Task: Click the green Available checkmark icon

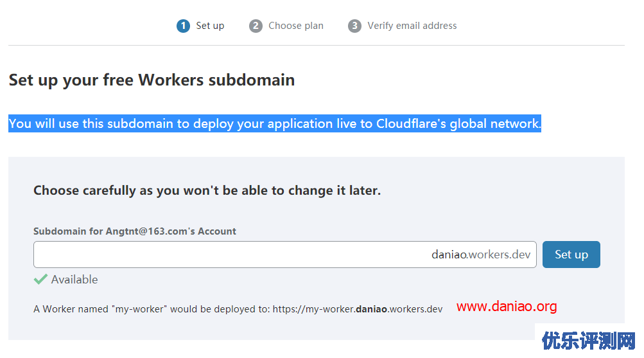Action: pos(40,279)
